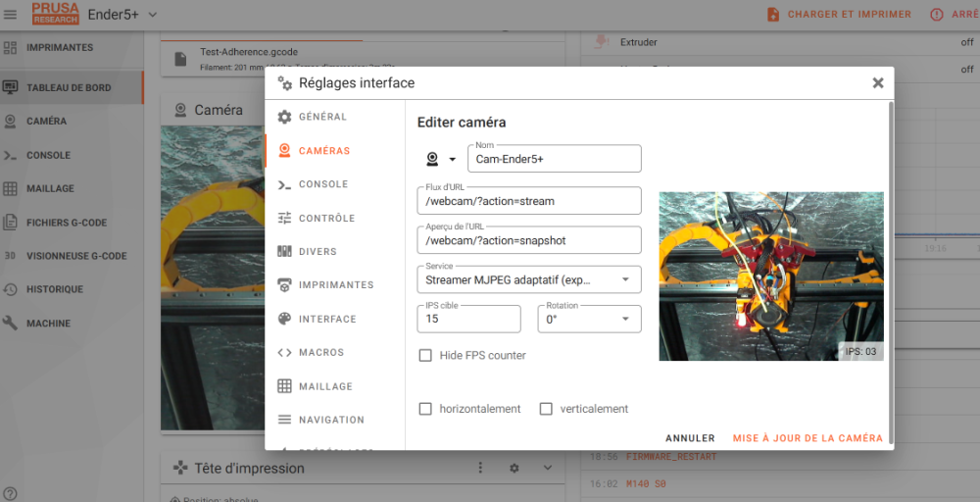Open the Service streamer dropdown
Viewport: 980px width, 502px height.
pos(529,279)
